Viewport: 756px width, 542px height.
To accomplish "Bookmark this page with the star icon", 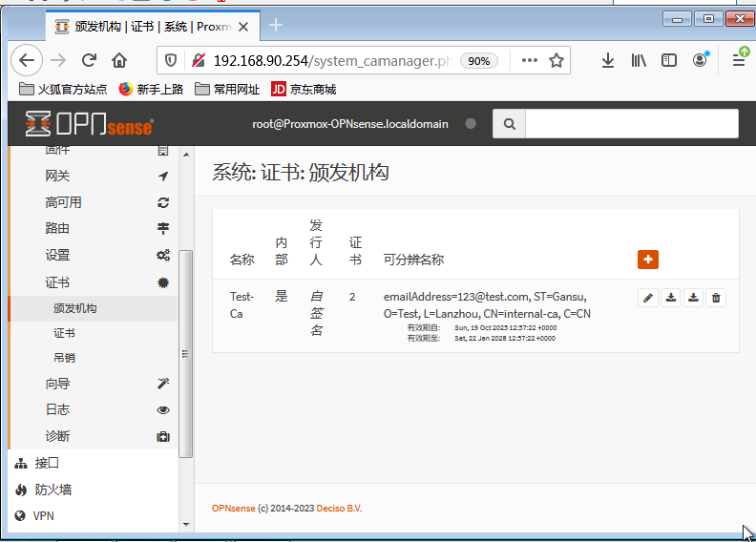I will [x=556, y=60].
